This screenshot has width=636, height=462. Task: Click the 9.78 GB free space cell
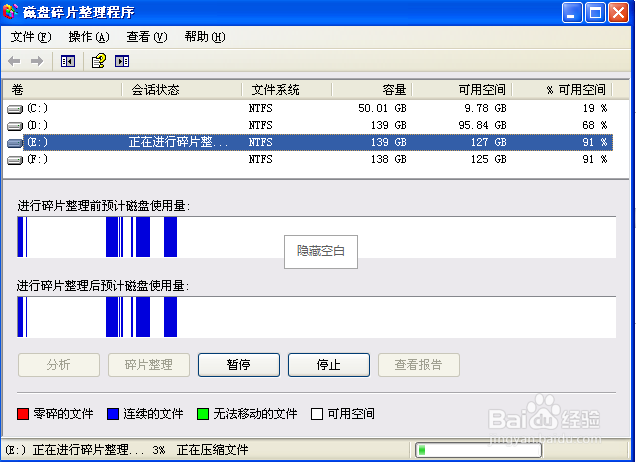pos(486,108)
